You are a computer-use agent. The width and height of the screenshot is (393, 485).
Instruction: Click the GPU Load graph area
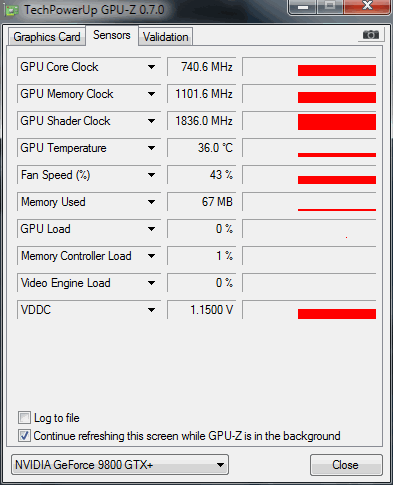coord(309,229)
